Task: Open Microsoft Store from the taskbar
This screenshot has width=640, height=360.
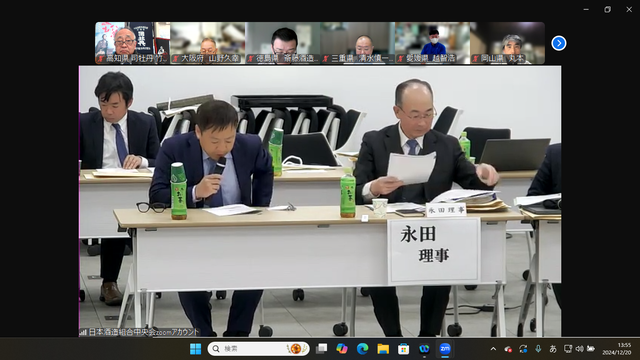Action: (x=403, y=349)
